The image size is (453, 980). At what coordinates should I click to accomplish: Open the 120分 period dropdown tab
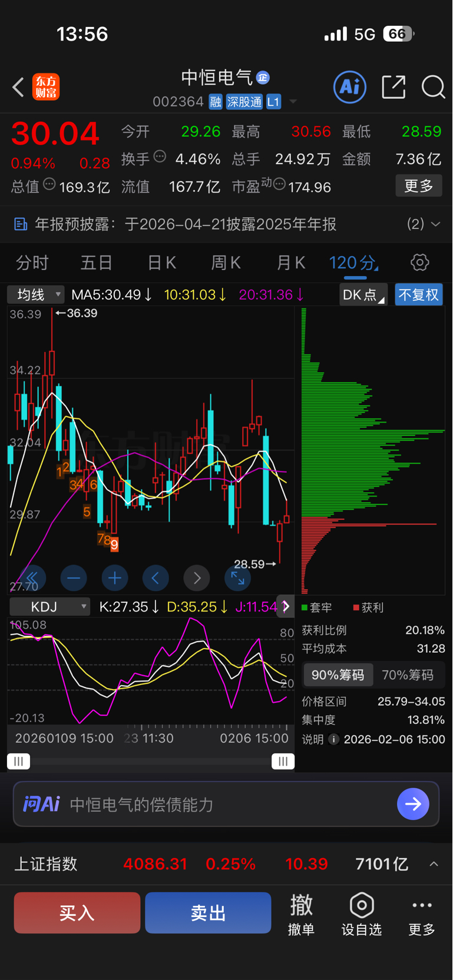pyautogui.click(x=353, y=263)
